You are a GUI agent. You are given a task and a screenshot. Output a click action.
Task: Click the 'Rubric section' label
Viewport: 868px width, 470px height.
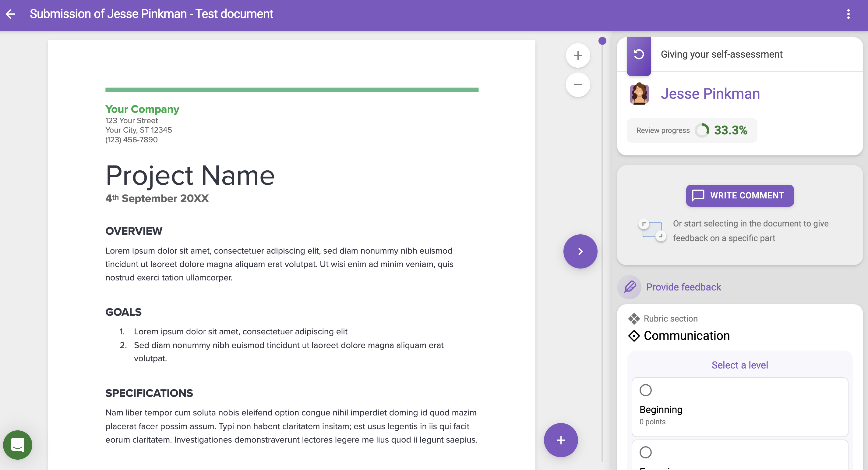[x=671, y=319]
